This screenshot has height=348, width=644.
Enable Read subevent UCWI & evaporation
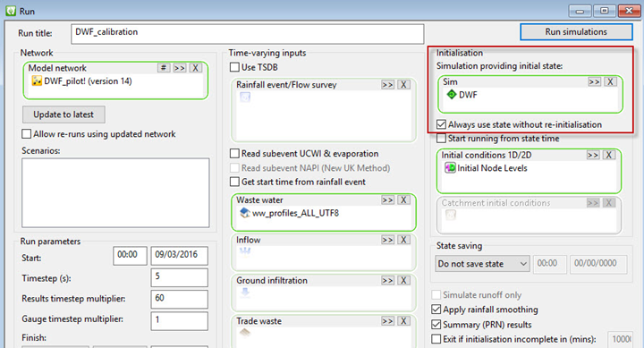pos(234,154)
